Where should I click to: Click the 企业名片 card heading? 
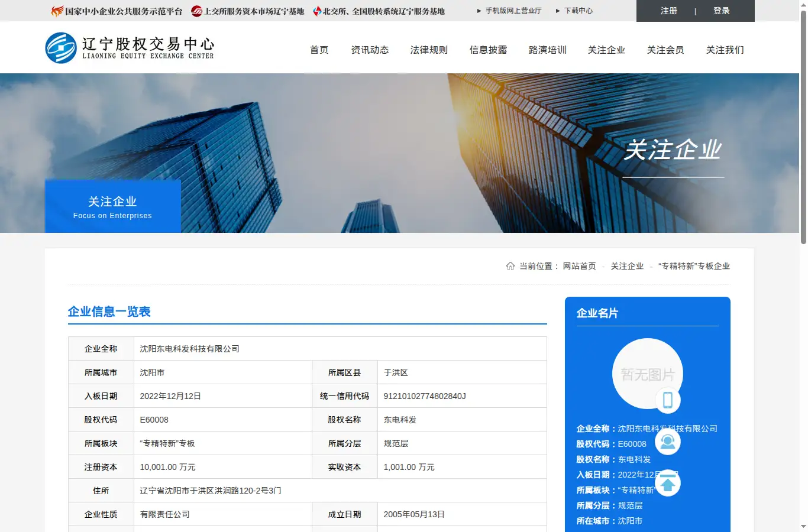coord(597,313)
